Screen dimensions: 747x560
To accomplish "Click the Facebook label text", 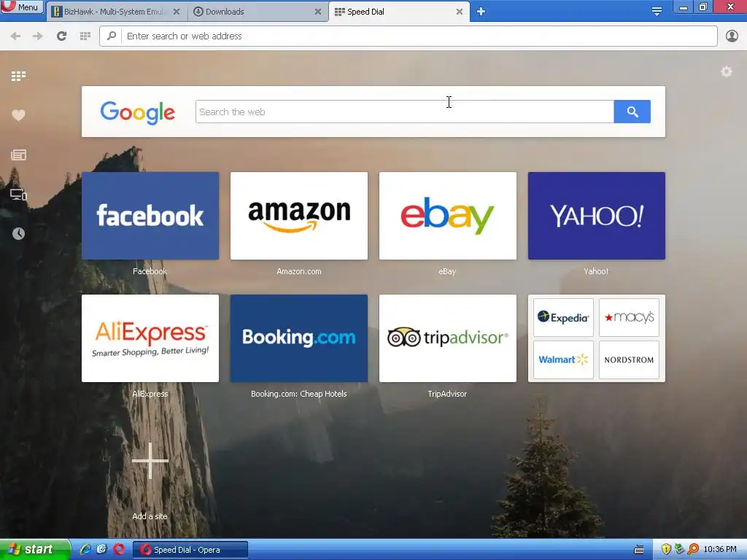I will [150, 271].
